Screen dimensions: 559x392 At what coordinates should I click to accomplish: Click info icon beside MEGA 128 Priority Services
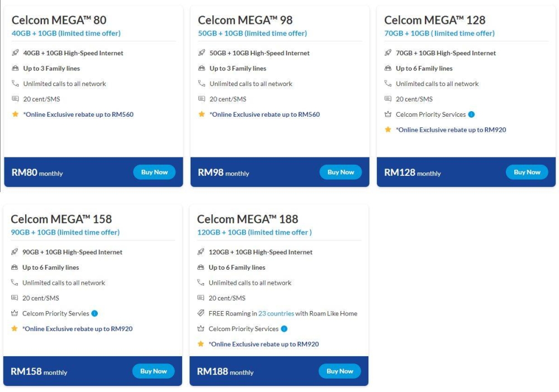coord(471,114)
